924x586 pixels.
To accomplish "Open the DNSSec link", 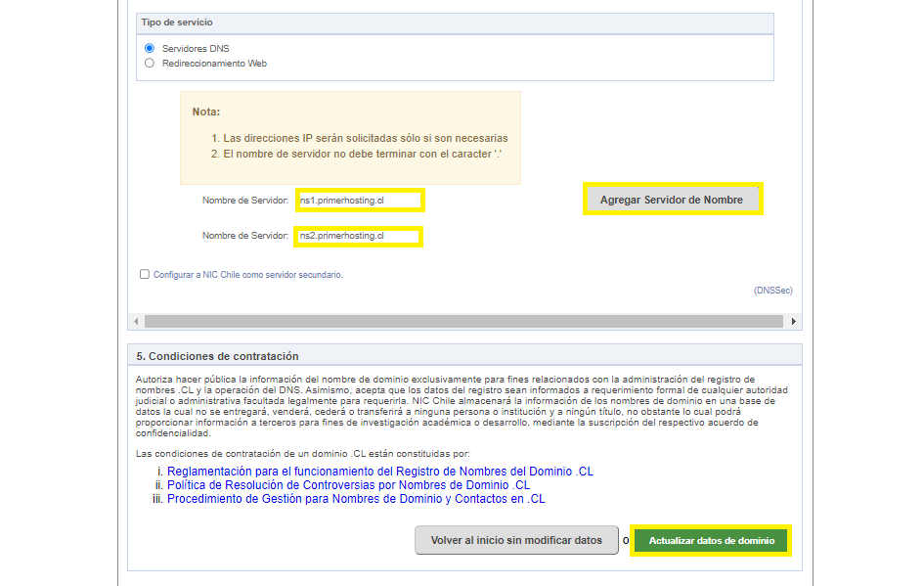I will click(x=772, y=291).
